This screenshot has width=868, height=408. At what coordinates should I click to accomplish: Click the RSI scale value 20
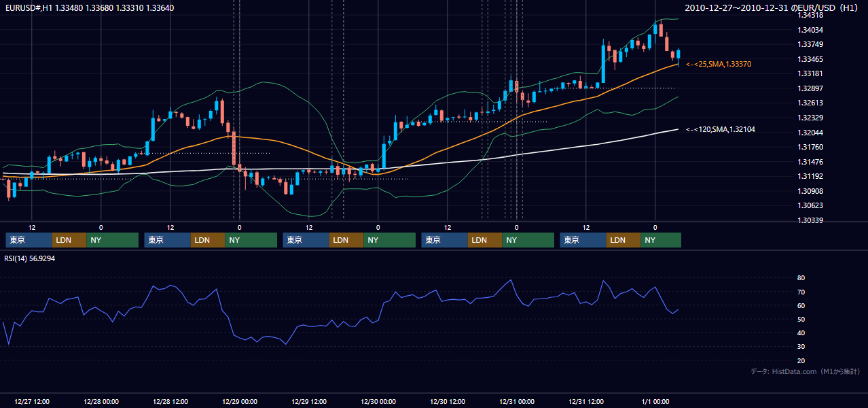801,360
